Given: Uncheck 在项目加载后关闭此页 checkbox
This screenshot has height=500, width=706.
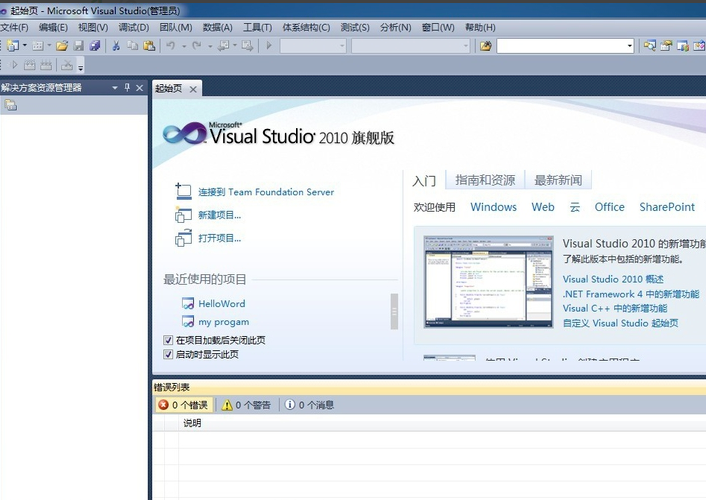Looking at the screenshot, I should pyautogui.click(x=168, y=341).
